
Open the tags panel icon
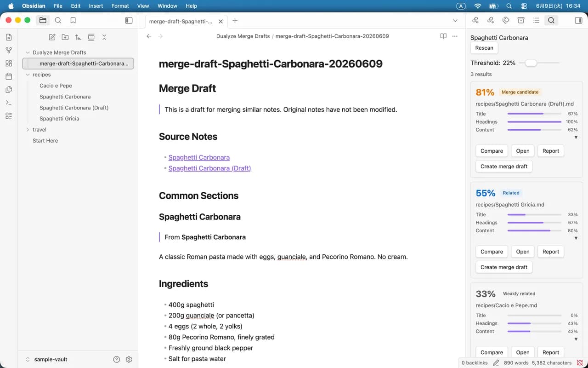(x=506, y=20)
